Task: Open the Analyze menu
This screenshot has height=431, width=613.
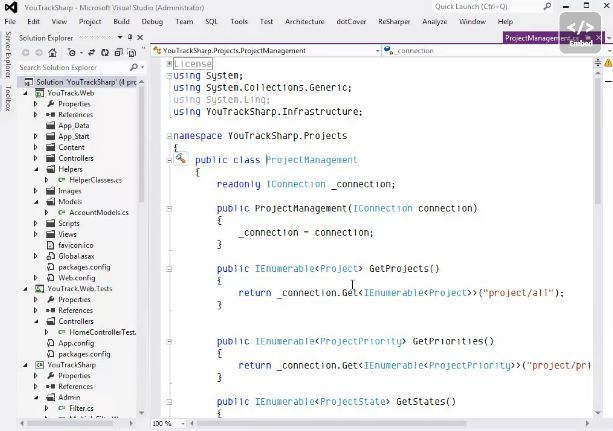Action: 434,22
